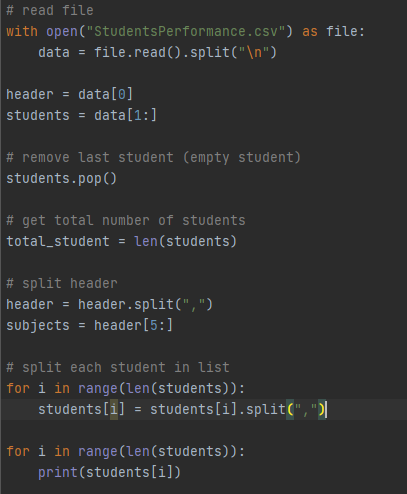Click the len(students) call after total_student
This screenshot has height=494, width=407.
185,242
